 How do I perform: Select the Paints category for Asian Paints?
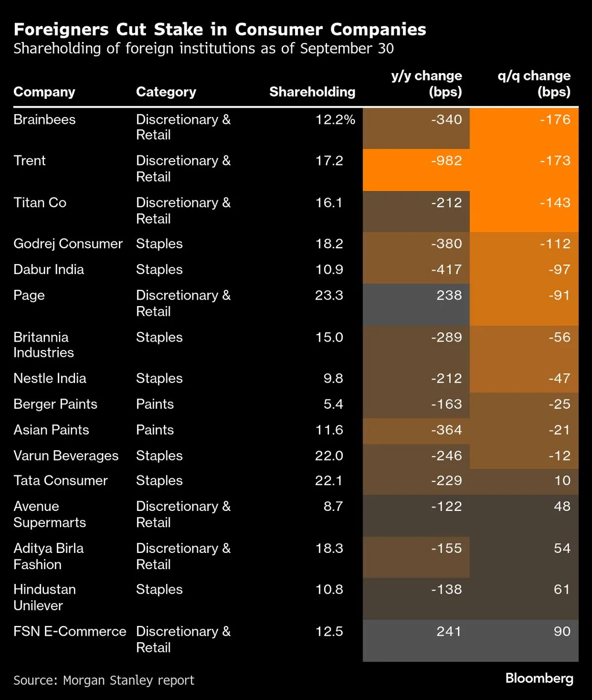click(x=155, y=430)
